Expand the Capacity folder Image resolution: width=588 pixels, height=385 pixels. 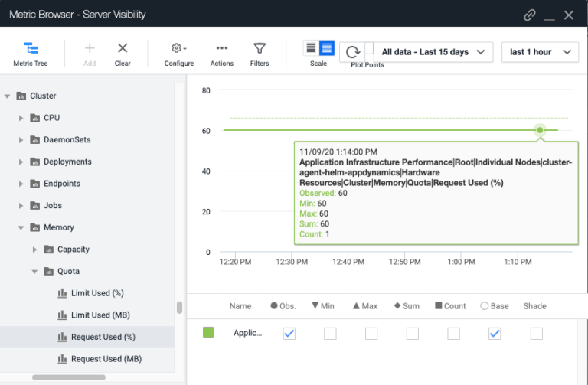pos(35,250)
